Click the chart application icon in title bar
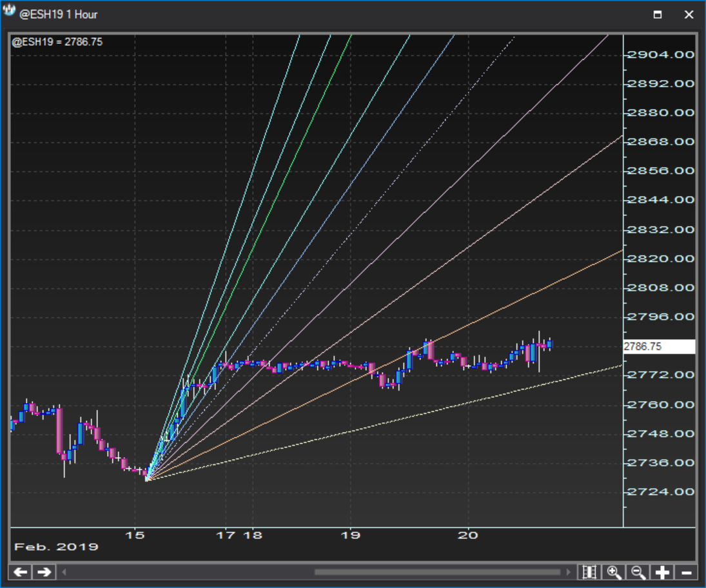Viewport: 706px width, 588px height. pos(9,11)
